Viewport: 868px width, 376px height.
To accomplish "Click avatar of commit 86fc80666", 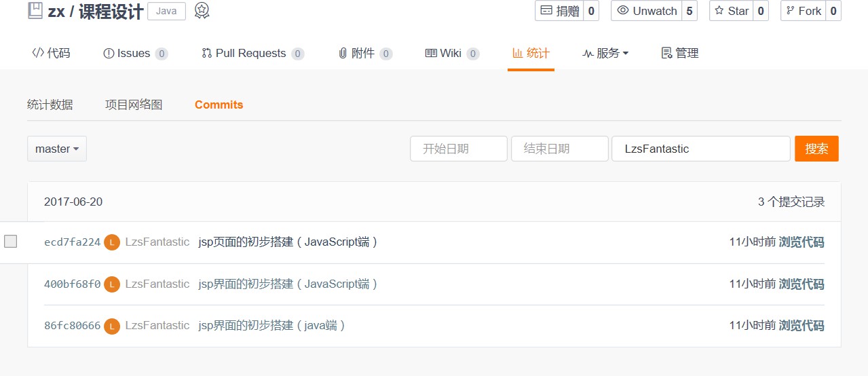I will point(112,326).
